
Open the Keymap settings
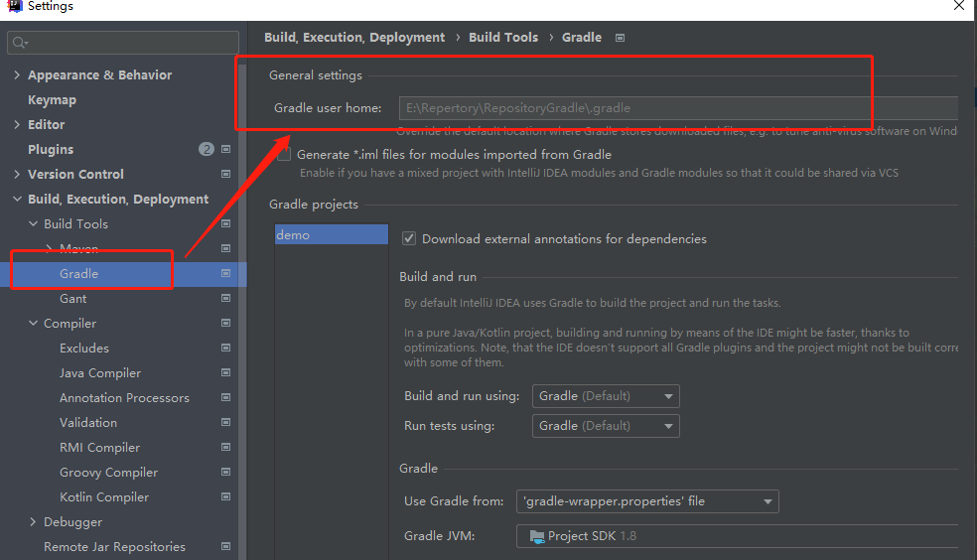tap(52, 99)
